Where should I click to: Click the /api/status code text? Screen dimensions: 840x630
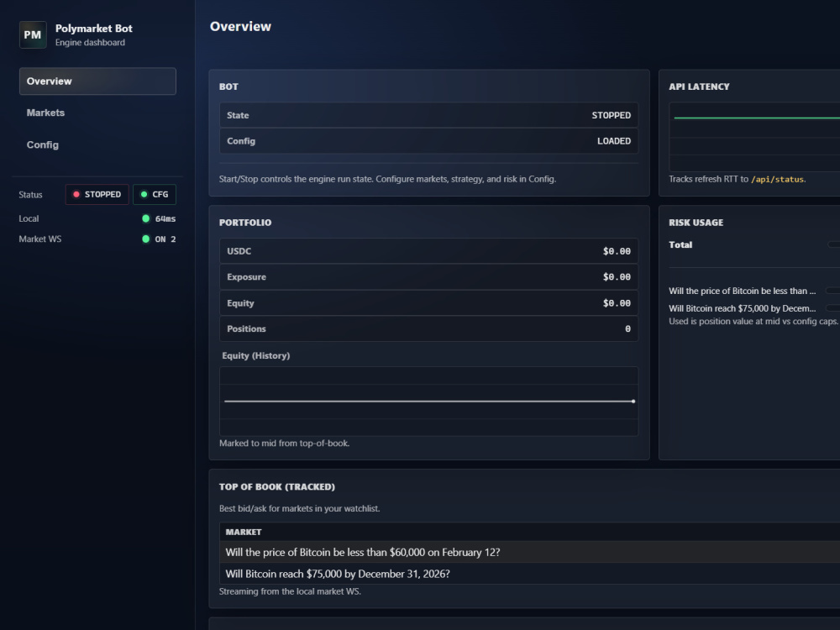(x=777, y=180)
